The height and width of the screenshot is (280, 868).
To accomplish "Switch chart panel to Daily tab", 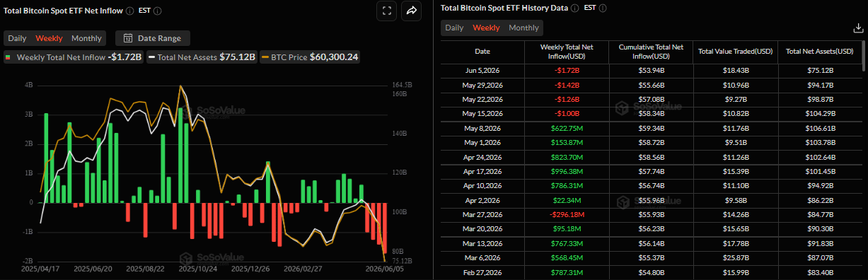I will point(17,38).
